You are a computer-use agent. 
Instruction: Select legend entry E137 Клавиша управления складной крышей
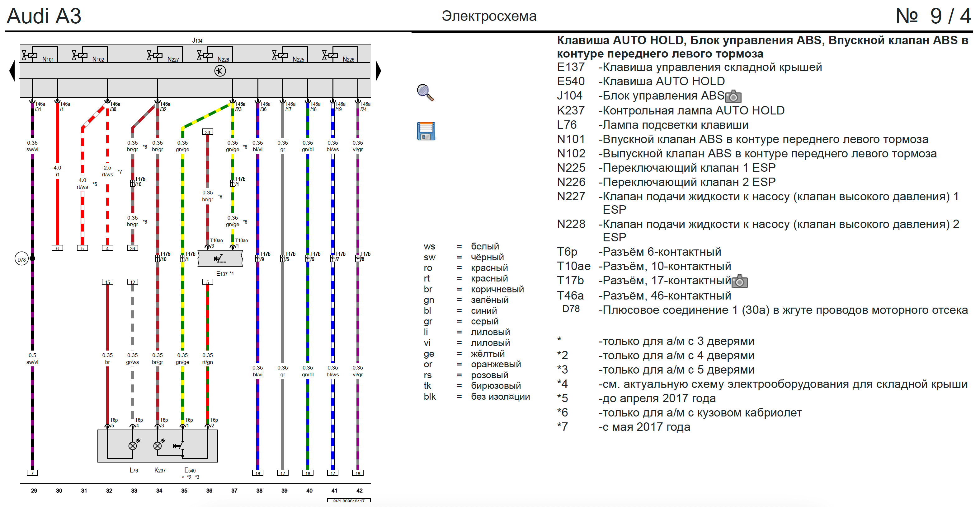pos(689,67)
